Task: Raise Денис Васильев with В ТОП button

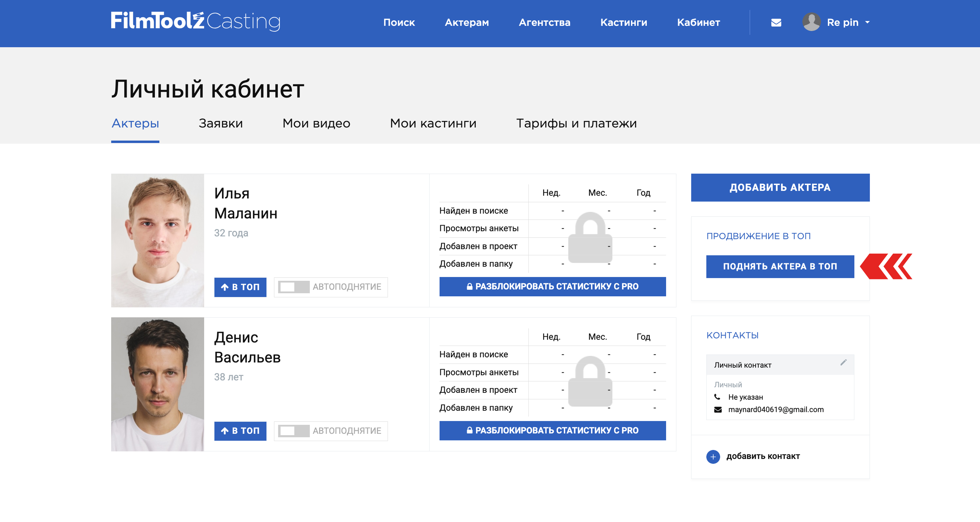Action: point(240,431)
